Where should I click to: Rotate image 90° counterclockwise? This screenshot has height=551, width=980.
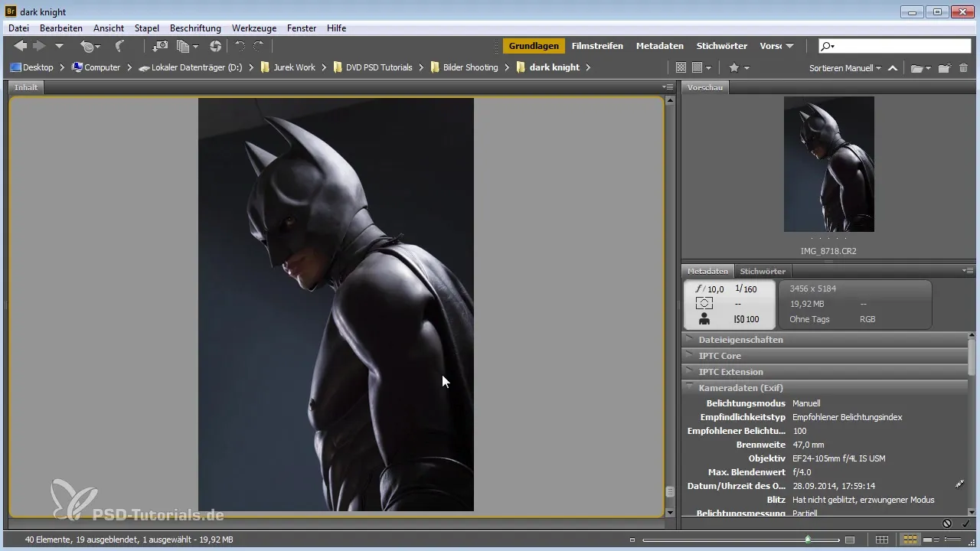pyautogui.click(x=240, y=47)
